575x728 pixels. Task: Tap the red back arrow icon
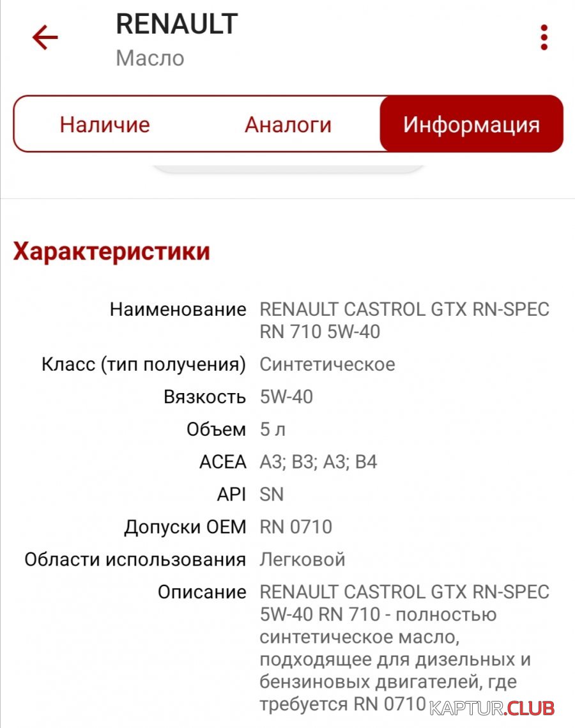(45, 37)
